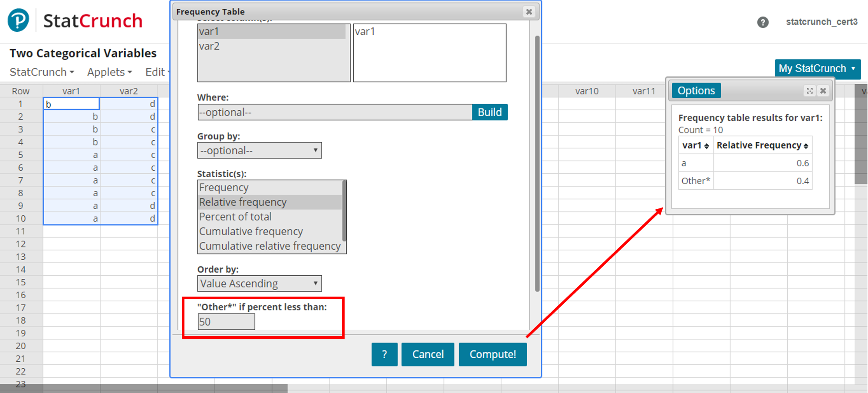Open the Order by dropdown
The height and width of the screenshot is (393, 868).
pyautogui.click(x=259, y=284)
